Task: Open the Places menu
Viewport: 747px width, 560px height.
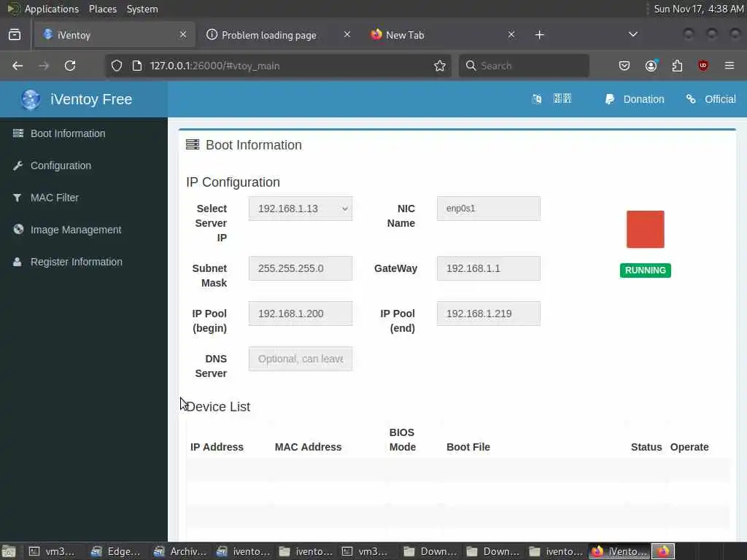Action: coord(102,9)
